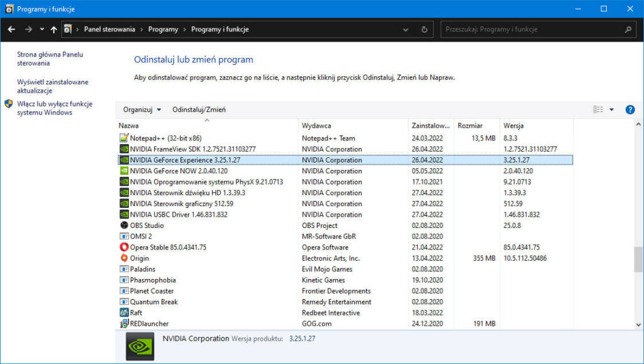Click the NVIDIA graphics driver 512.59 icon
644x364 pixels.
point(124,203)
